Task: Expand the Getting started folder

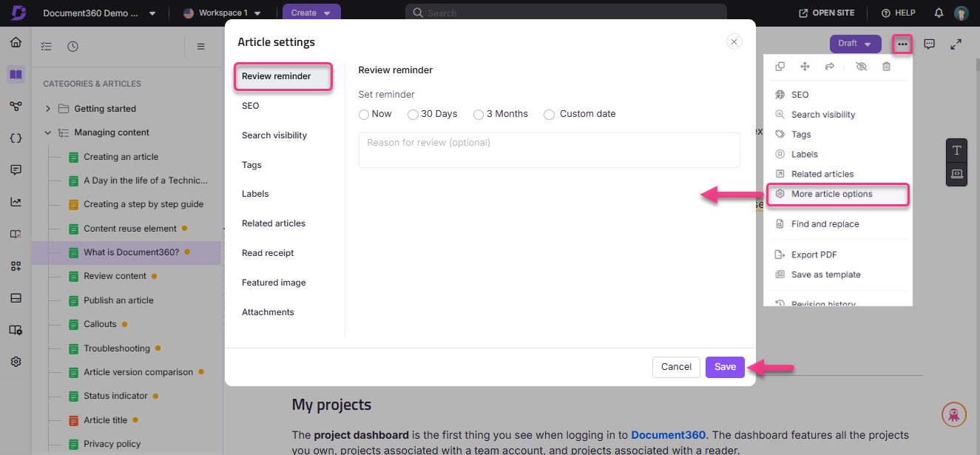Action: coord(47,108)
